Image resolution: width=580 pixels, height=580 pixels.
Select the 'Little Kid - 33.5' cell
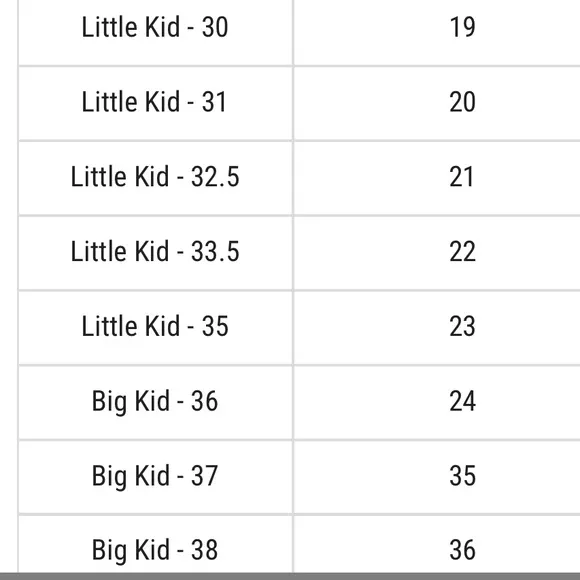tap(155, 253)
